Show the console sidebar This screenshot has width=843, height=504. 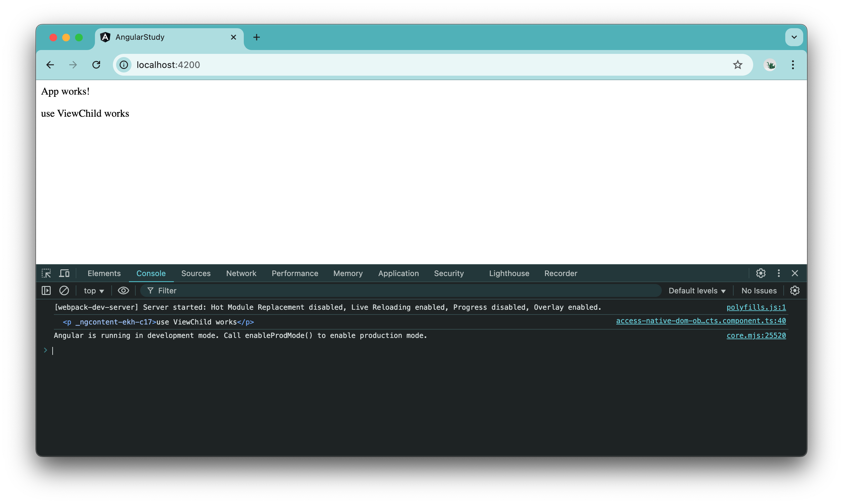click(x=46, y=290)
